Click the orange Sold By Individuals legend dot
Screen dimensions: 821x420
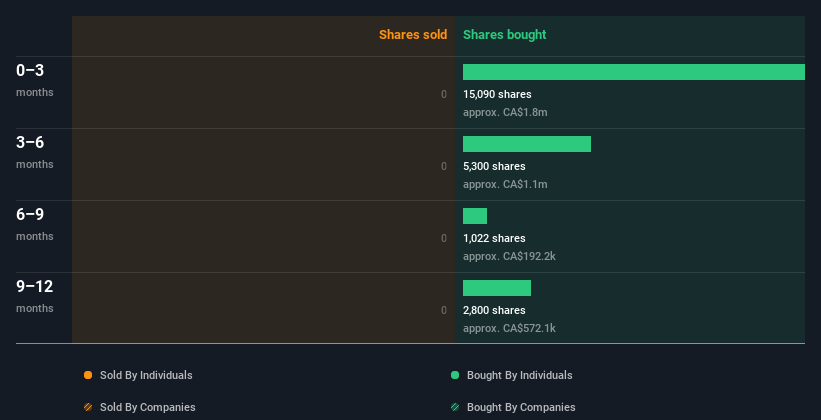[x=88, y=375]
